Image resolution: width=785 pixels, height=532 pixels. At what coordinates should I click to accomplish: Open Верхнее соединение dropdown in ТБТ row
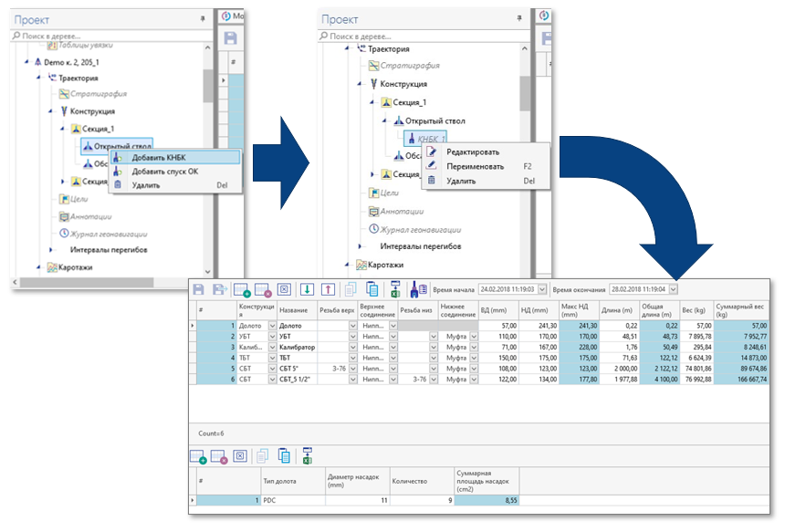(393, 358)
